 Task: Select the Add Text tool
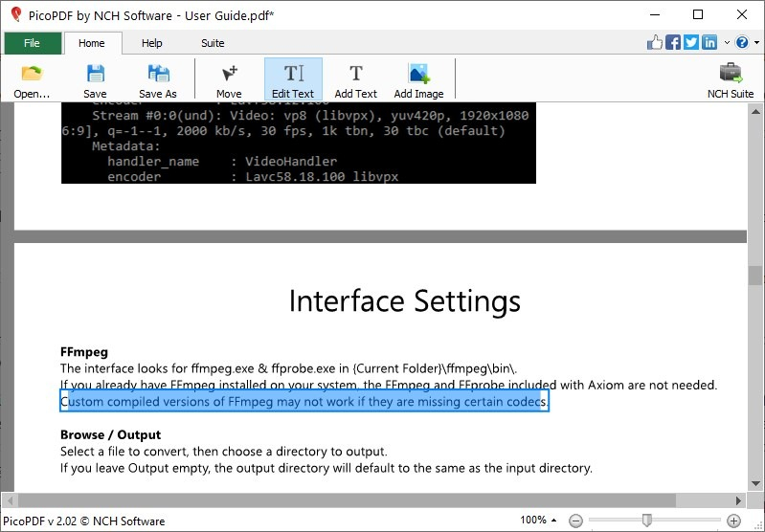click(355, 79)
